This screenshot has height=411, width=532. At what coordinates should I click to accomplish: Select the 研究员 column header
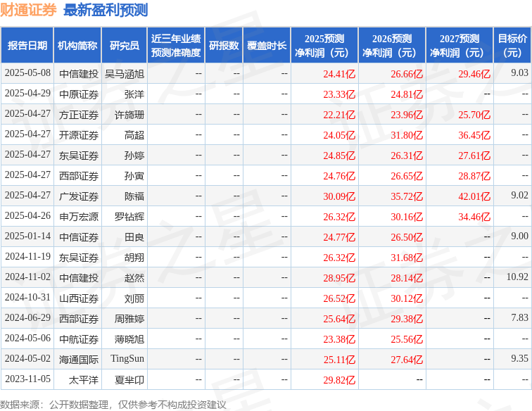coord(124,46)
